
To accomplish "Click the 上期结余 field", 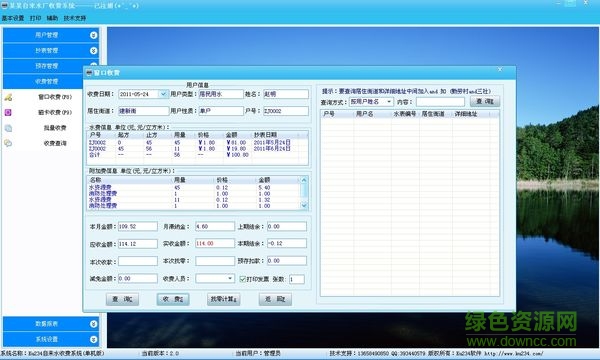I will pos(287,226).
